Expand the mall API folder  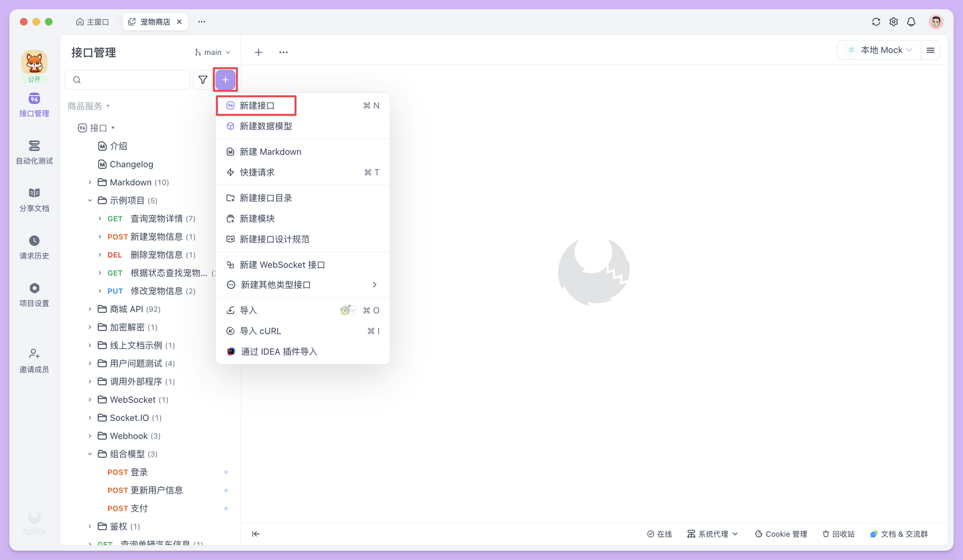90,309
